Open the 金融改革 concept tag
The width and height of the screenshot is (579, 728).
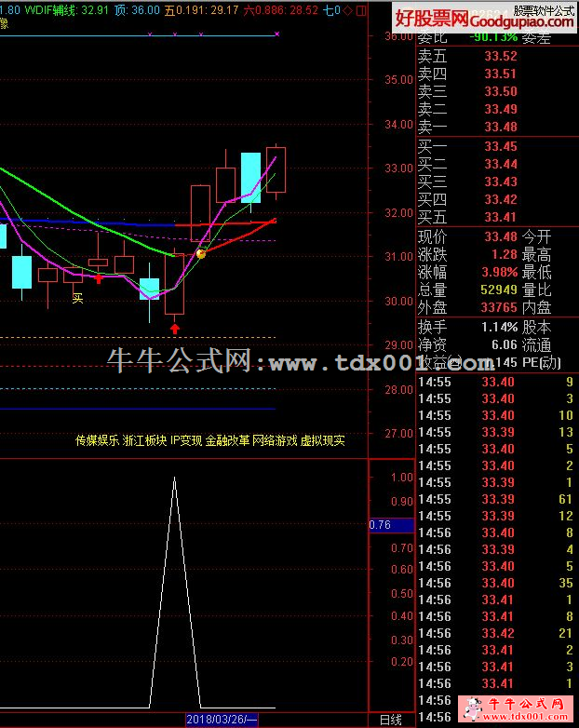pos(227,440)
